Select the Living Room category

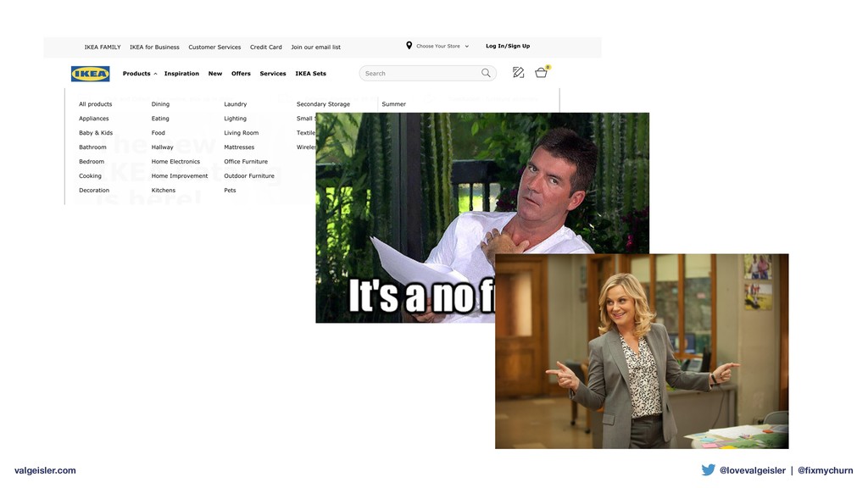[241, 133]
